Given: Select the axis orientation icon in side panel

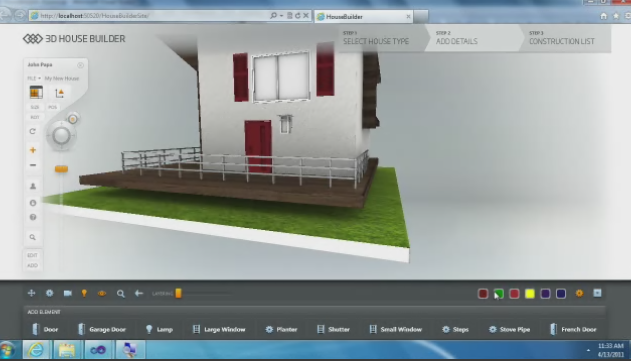Looking at the screenshot, I should [59, 93].
